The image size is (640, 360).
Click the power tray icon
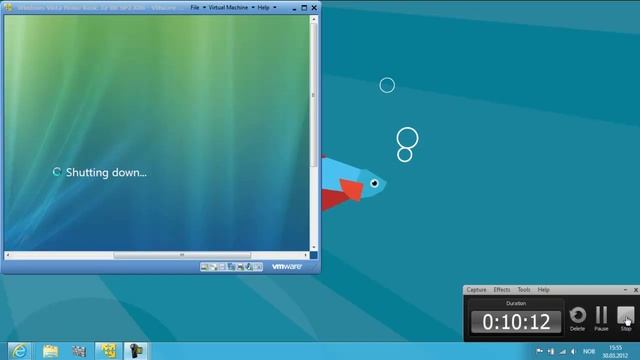pyautogui.click(x=551, y=351)
